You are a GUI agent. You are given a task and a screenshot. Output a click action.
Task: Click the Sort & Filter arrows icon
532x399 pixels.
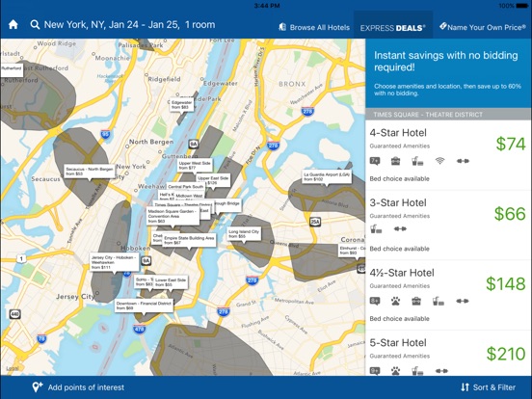click(465, 387)
